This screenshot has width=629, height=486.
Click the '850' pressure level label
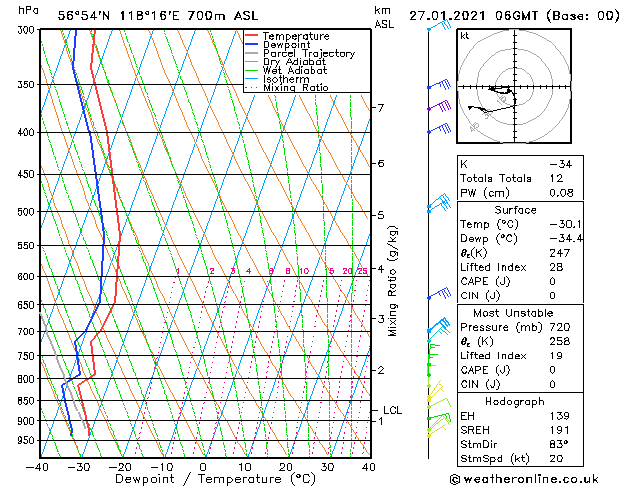(28, 401)
